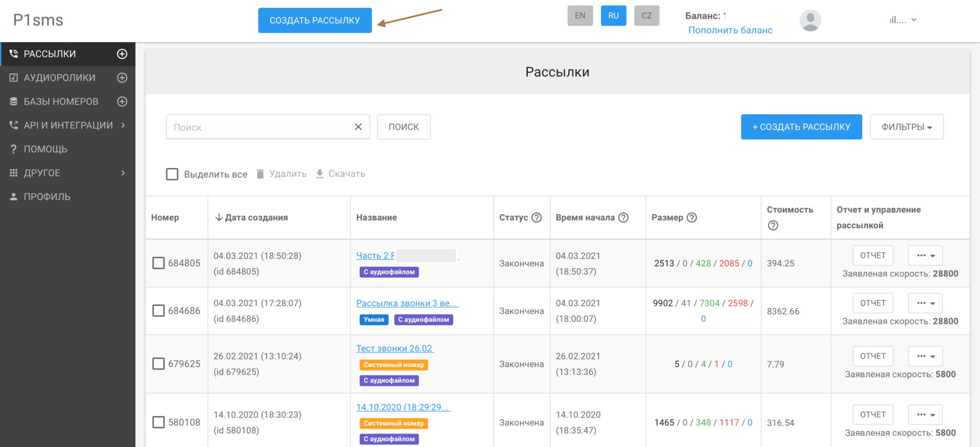The height and width of the screenshot is (447, 980).
Task: Click the download Скачать action
Action: point(341,174)
